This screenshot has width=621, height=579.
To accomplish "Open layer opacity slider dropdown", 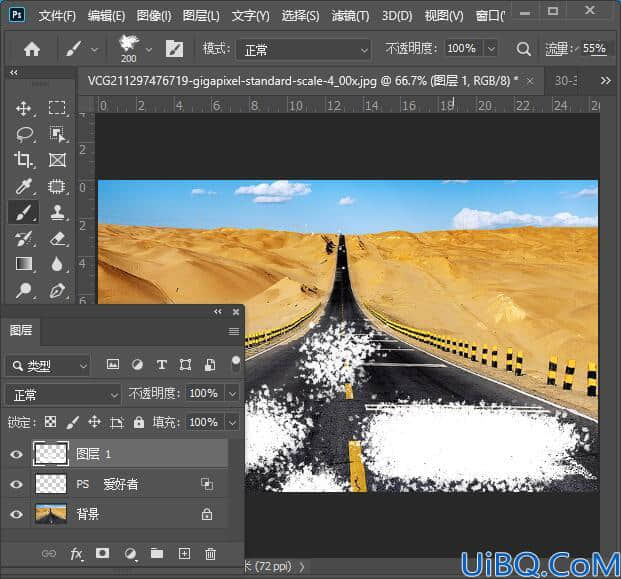I will 232,394.
